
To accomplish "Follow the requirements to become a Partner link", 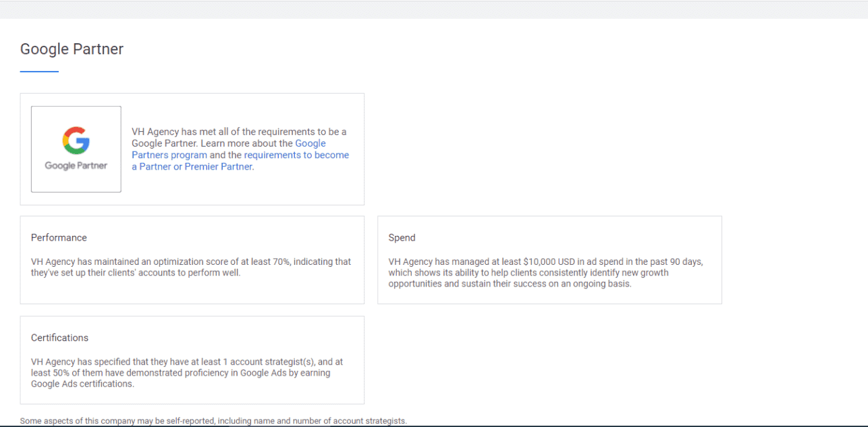I will (x=240, y=161).
